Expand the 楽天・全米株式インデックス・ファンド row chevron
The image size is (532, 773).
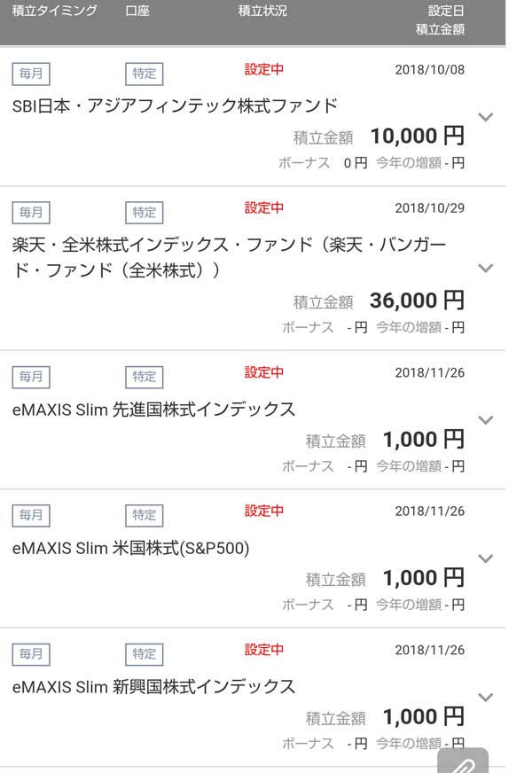point(485,268)
